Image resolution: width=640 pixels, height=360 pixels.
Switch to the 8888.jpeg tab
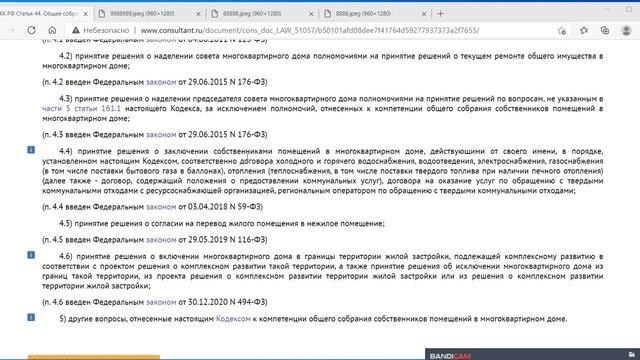coord(375,14)
